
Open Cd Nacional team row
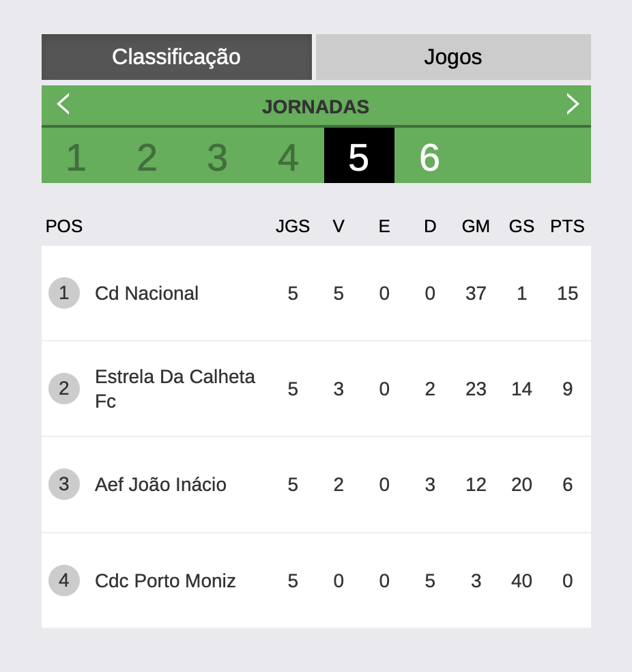147,294
